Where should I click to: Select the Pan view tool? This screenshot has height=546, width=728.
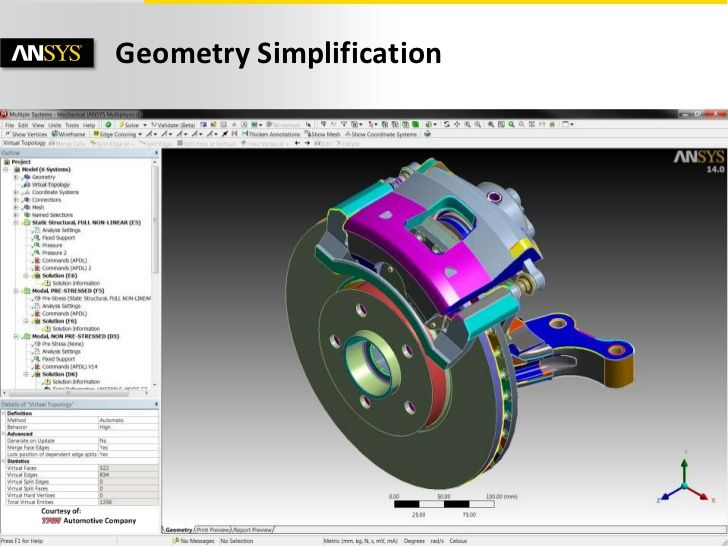pos(457,124)
